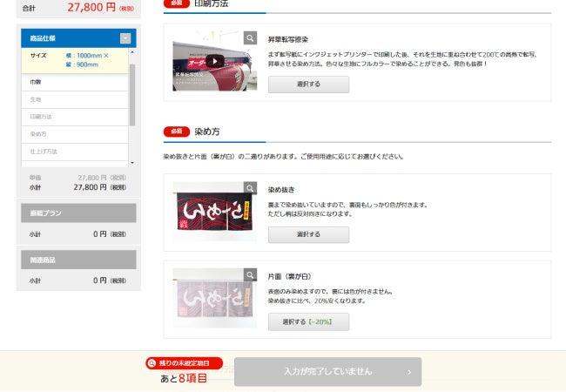Click the 必須 badge beside 染め方
This screenshot has width=566, height=392.
point(177,132)
